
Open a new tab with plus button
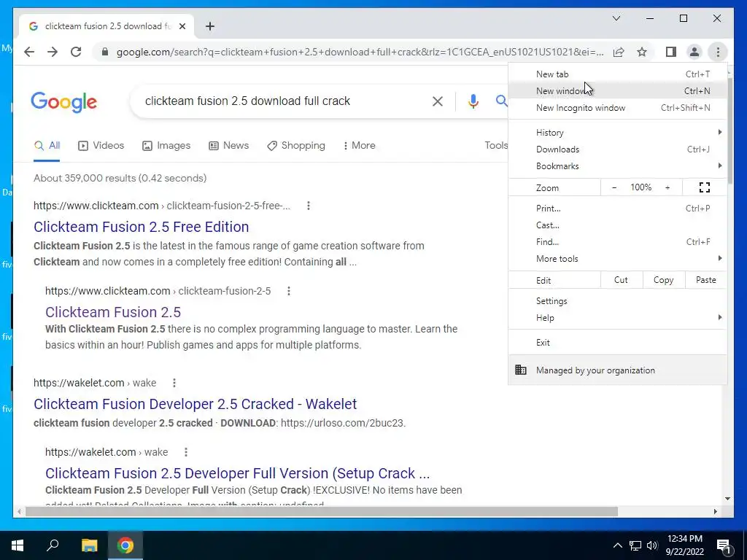(x=210, y=26)
